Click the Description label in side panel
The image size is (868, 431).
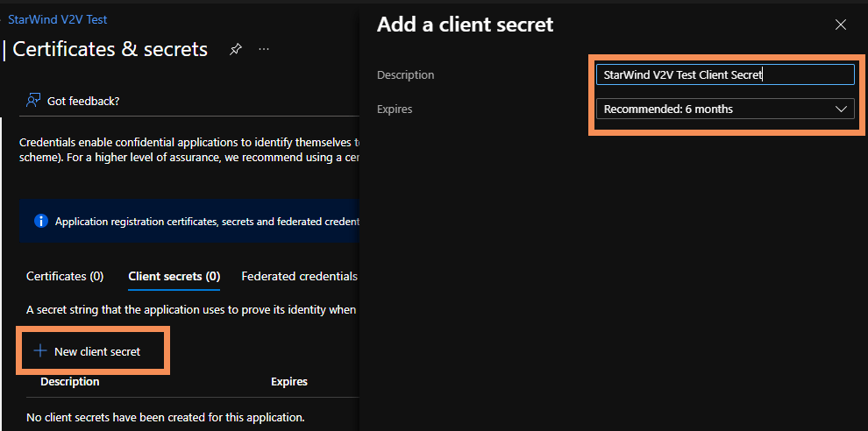(405, 74)
